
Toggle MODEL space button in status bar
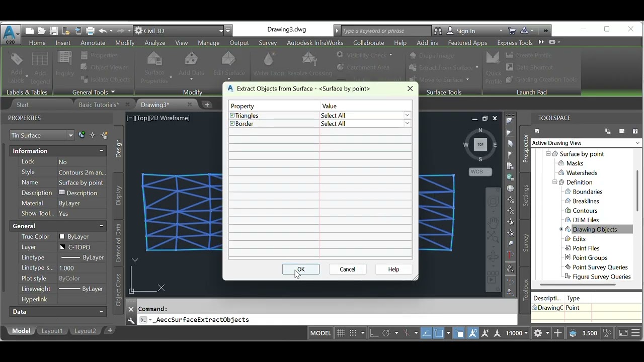[x=320, y=333]
